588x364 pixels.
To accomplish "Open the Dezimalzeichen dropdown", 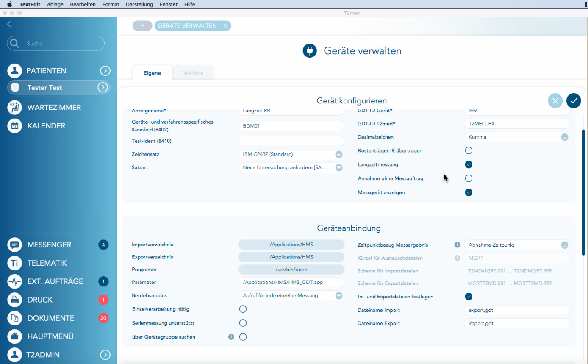I will [517, 137].
